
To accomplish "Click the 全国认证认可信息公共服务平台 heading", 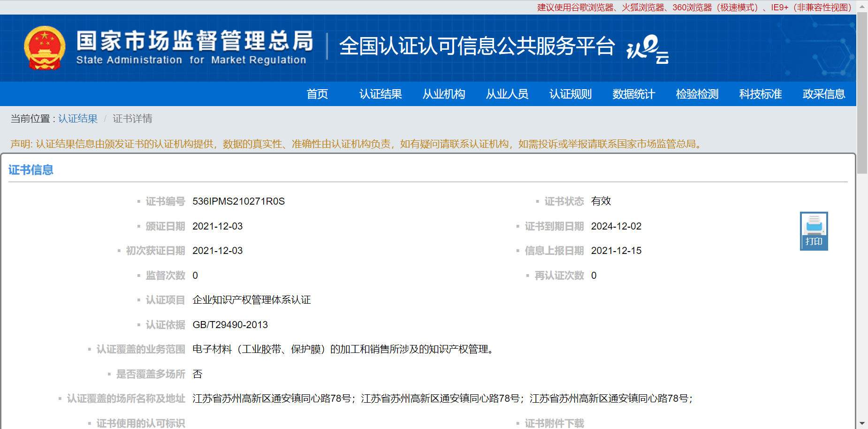I will tap(477, 46).
